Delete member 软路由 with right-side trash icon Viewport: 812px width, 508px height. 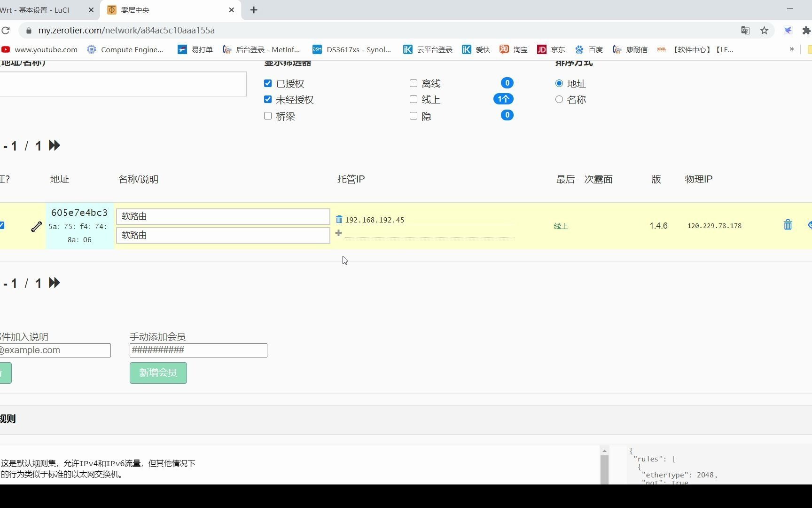(788, 225)
